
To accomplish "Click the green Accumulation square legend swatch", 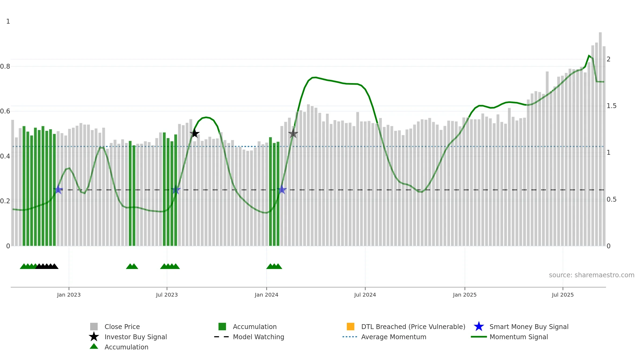I will 222,326.
